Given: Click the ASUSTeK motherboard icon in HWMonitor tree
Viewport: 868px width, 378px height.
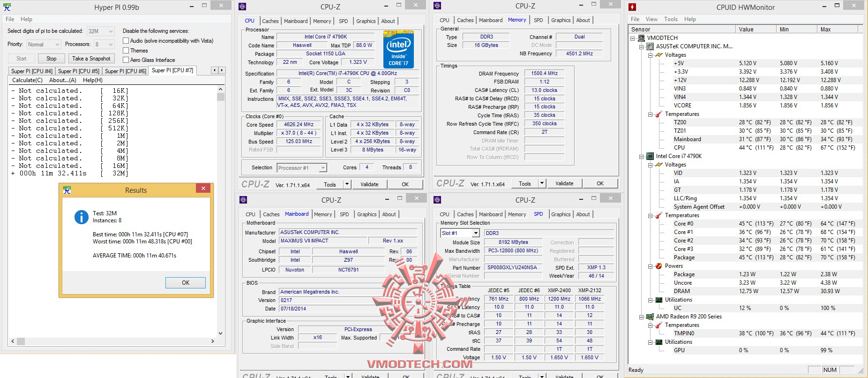Looking at the screenshot, I should point(650,46).
